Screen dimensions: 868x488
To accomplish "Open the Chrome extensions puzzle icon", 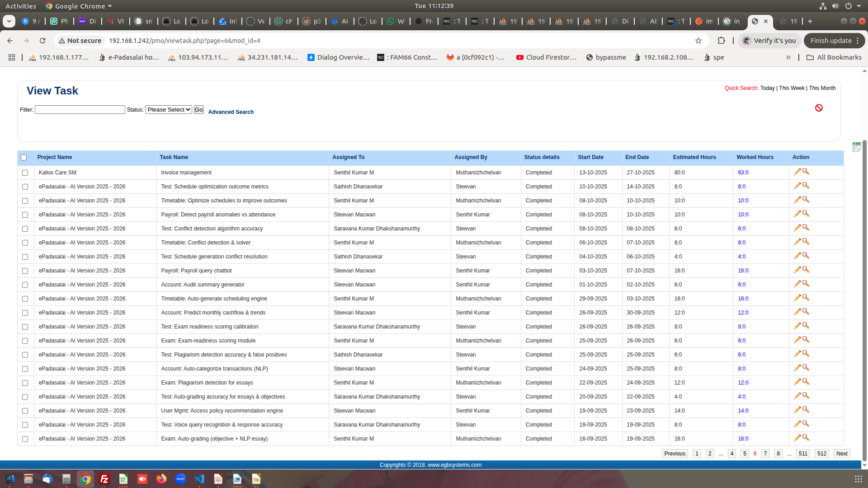I will click(x=721, y=41).
